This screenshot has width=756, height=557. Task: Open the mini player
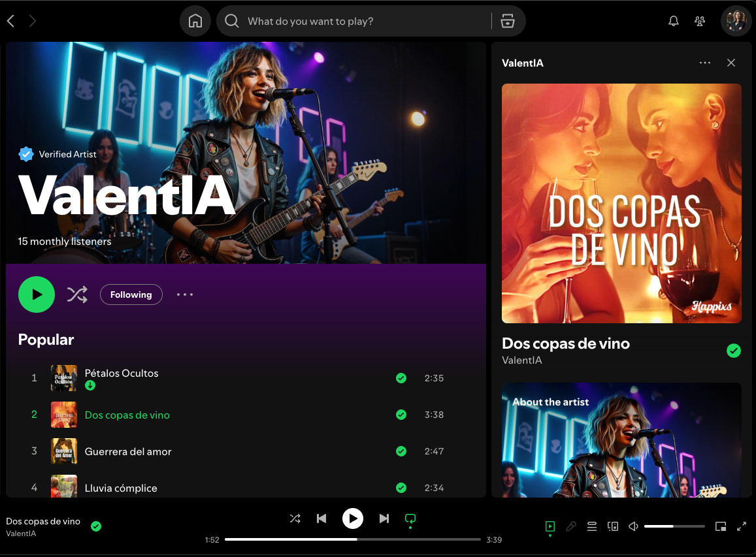click(721, 526)
